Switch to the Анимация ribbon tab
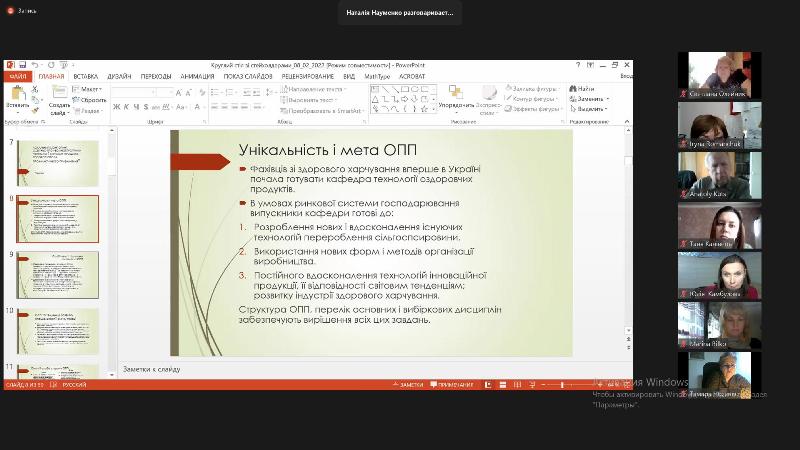800x450 pixels. pos(197,76)
